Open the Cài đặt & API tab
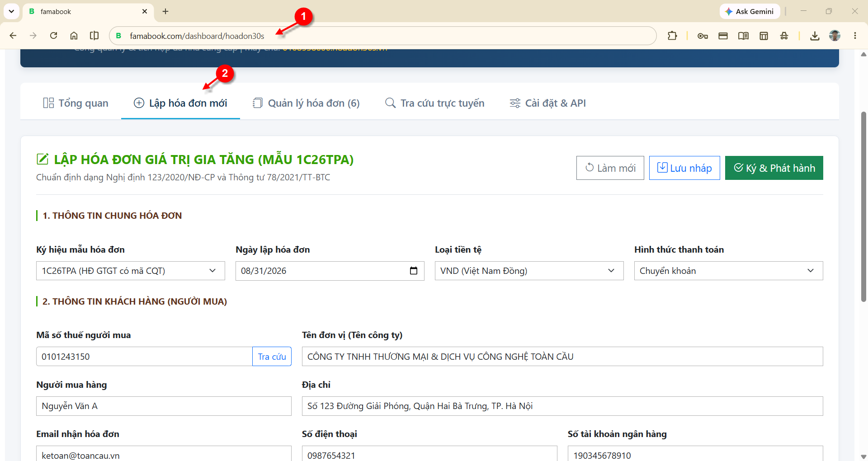Screen dimensions: 868x461 547,103
